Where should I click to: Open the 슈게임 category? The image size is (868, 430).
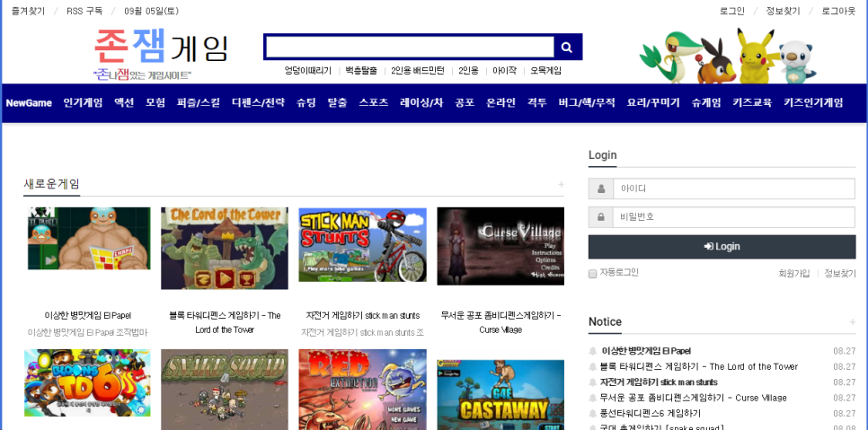click(706, 103)
